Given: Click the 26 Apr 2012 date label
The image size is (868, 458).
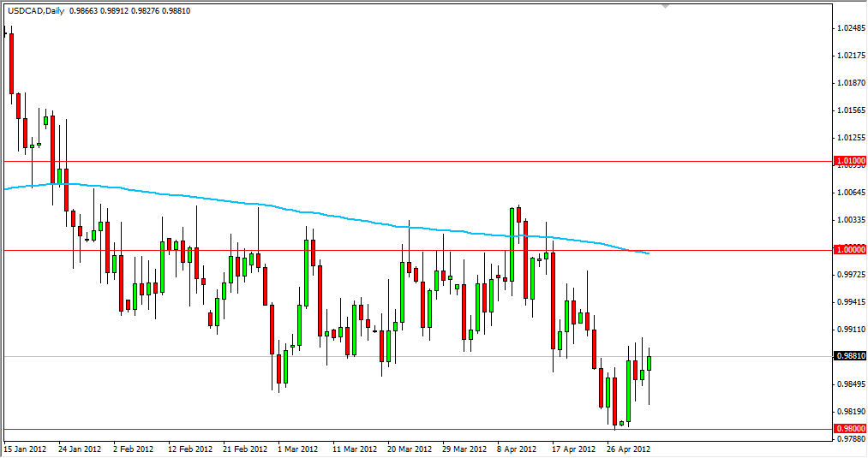Looking at the screenshot, I should [631, 449].
